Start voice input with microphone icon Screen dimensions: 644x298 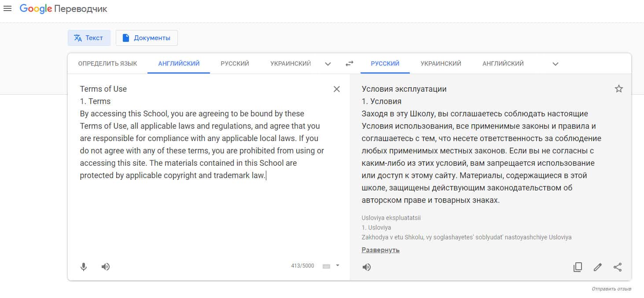[x=84, y=267]
